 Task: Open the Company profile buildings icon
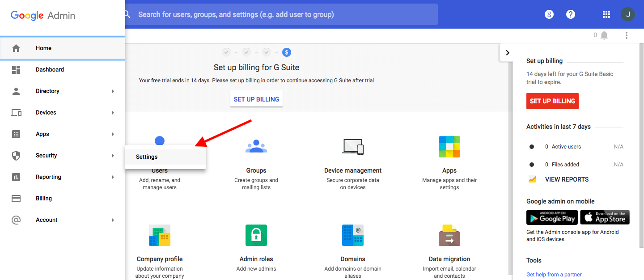[x=160, y=235]
